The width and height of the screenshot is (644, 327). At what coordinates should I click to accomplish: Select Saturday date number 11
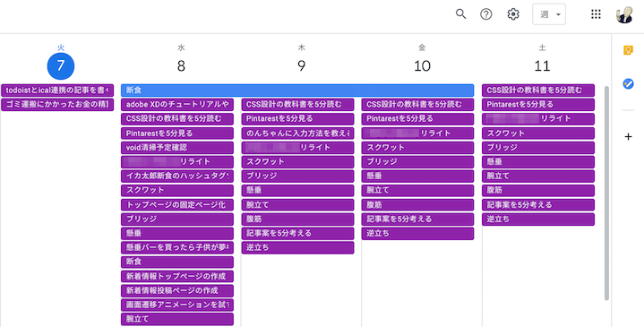tap(542, 65)
